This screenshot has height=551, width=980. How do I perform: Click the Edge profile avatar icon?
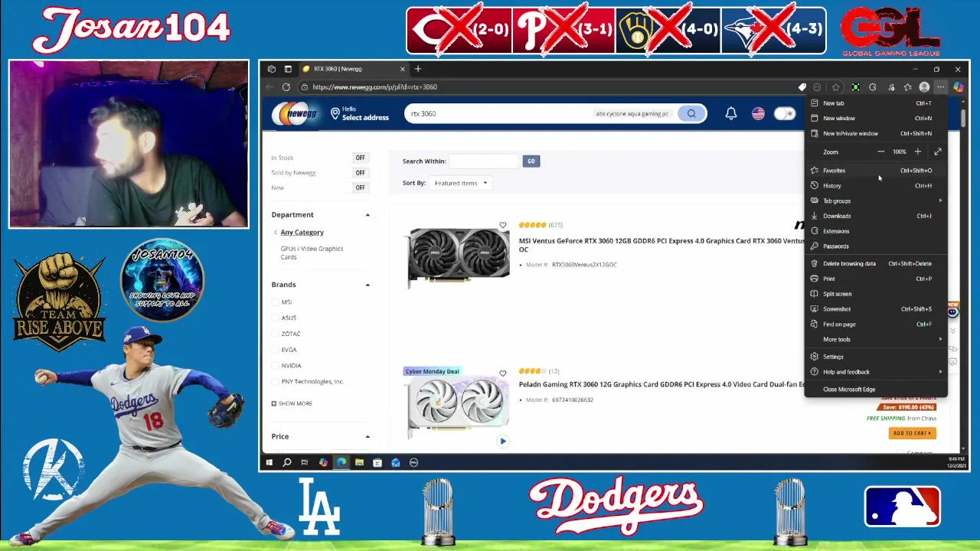[x=924, y=87]
